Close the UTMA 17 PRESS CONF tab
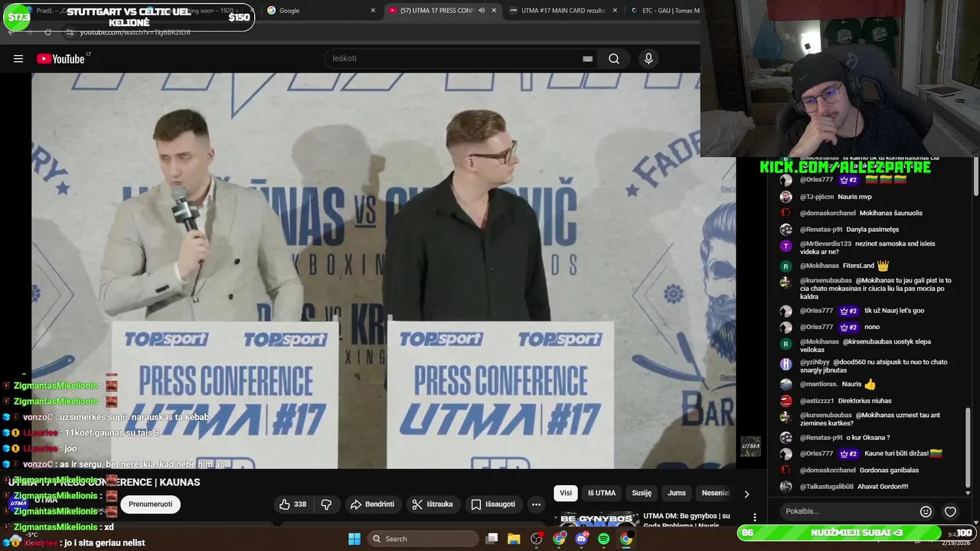Viewport: 980px width, 551px height. click(494, 11)
